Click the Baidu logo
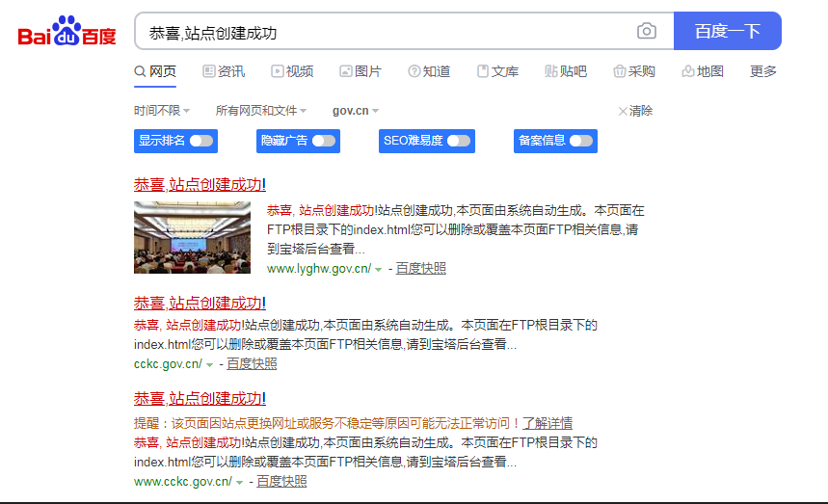 click(67, 32)
